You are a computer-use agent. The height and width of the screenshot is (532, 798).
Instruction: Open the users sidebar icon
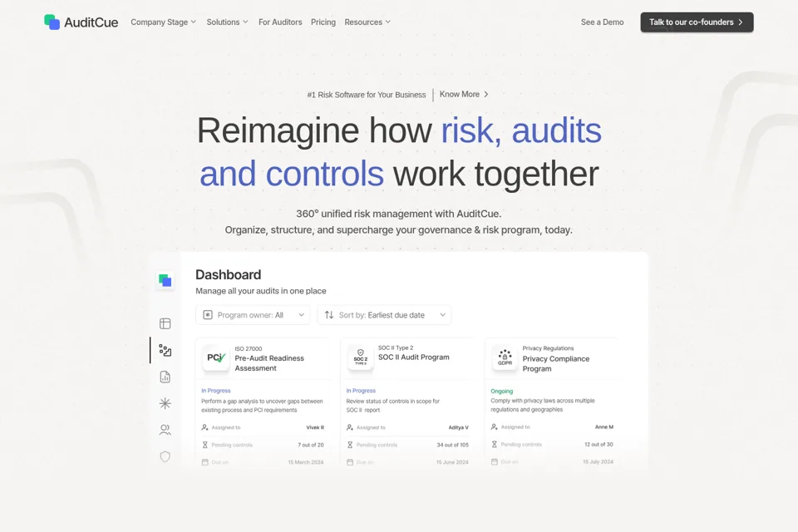point(165,430)
